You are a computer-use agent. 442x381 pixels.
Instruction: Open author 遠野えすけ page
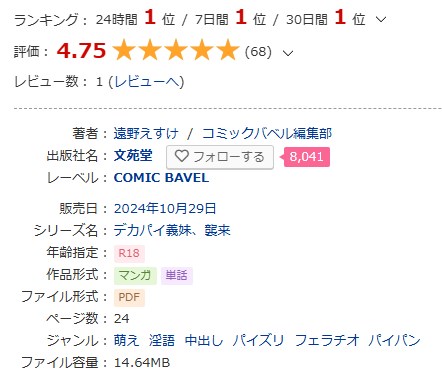click(x=146, y=133)
